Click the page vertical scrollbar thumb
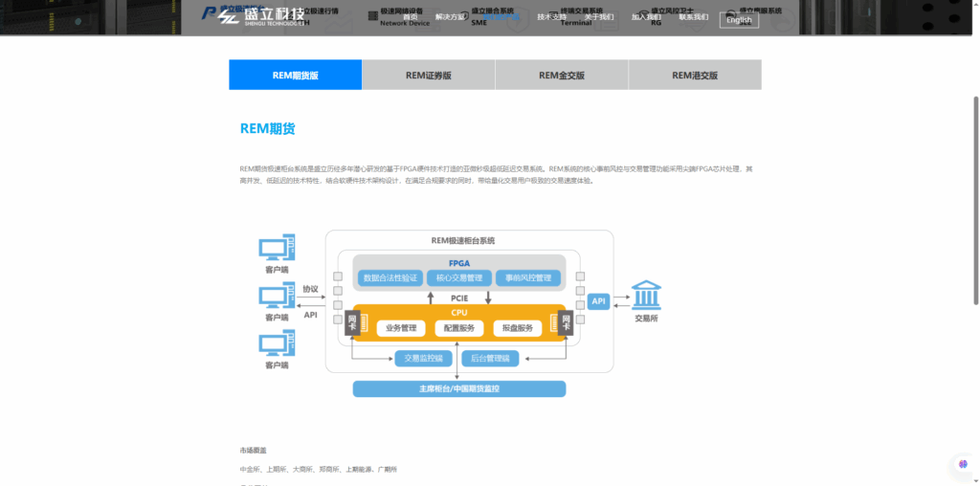 click(x=976, y=201)
